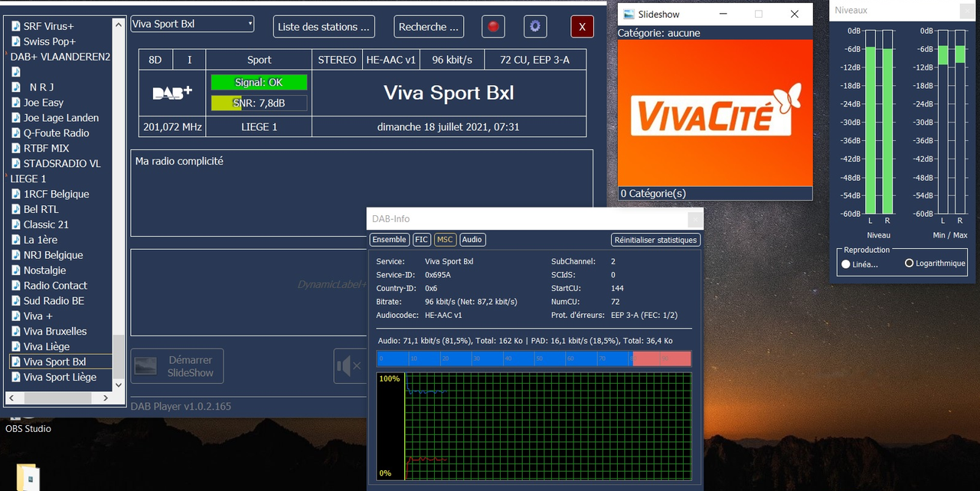Click the Ma radio complicité text box
980x491 pixels.
click(x=361, y=193)
